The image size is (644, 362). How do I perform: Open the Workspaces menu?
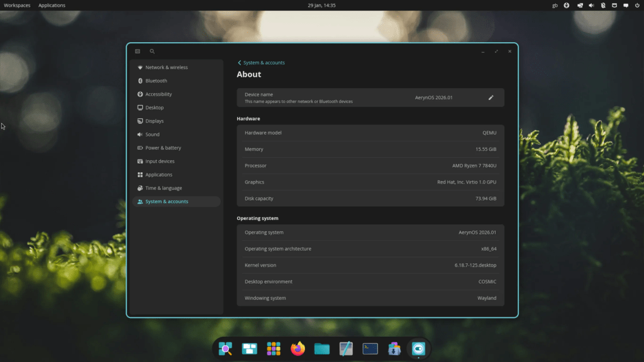coord(16,5)
